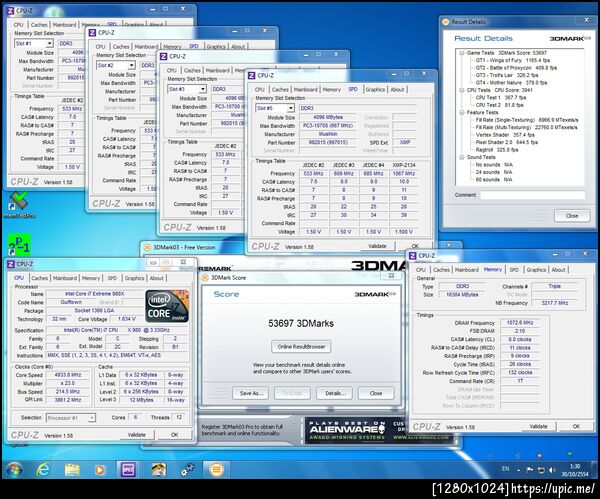600x499 pixels.
Task: Open Windows Explorer folder on taskbar
Action: click(72, 470)
